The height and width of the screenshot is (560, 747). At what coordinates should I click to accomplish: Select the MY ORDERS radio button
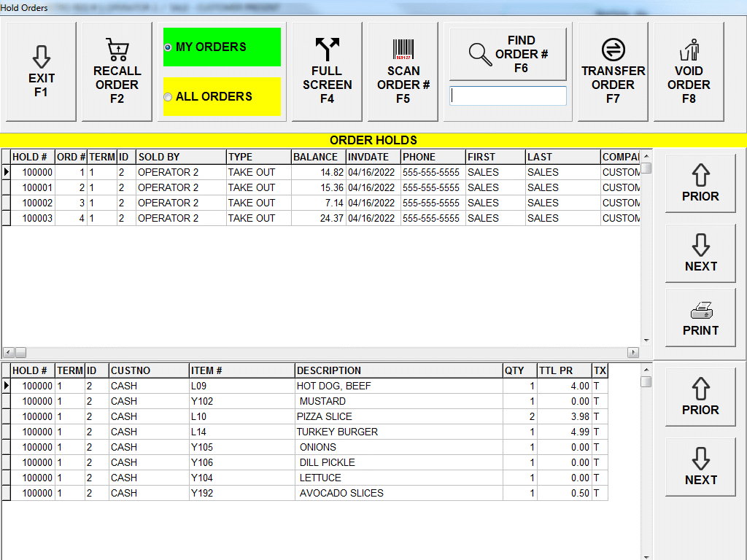(x=169, y=47)
